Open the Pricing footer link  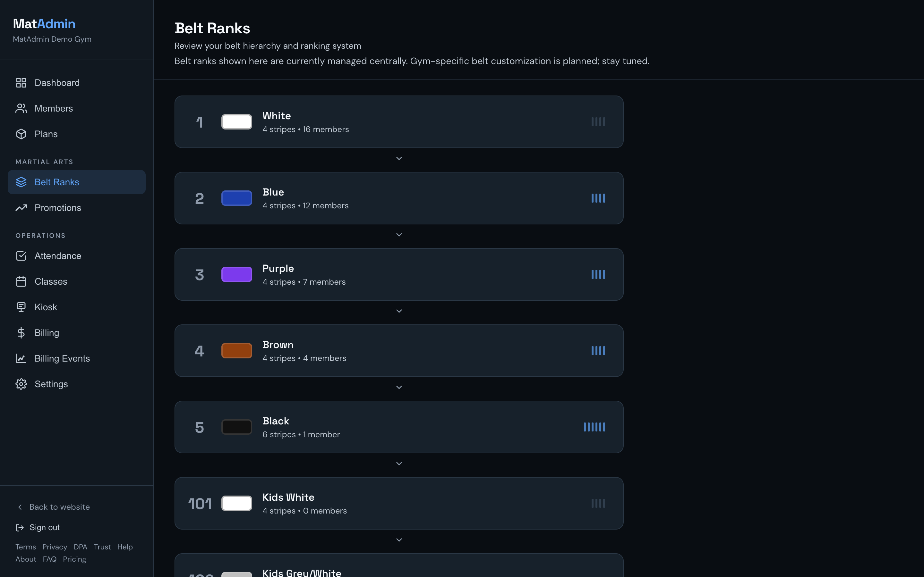pos(74,559)
